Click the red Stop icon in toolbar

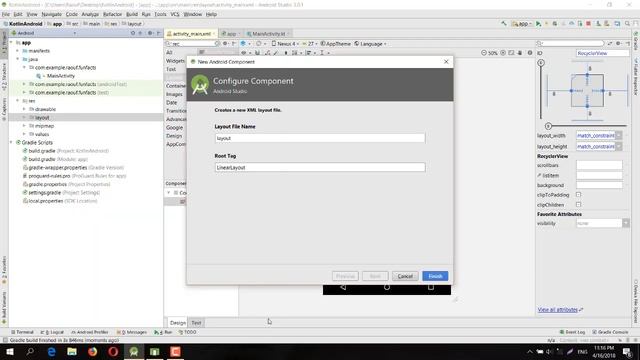[588, 24]
